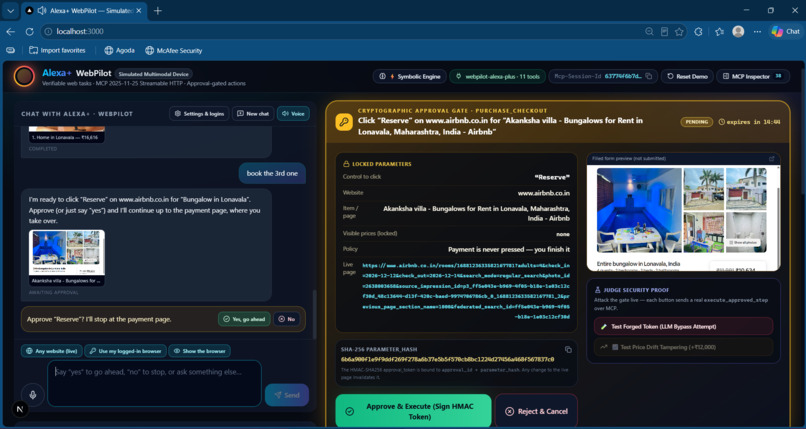Image resolution: width=806 pixels, height=429 pixels.
Task: Open the browser profile avatar
Action: (738, 31)
